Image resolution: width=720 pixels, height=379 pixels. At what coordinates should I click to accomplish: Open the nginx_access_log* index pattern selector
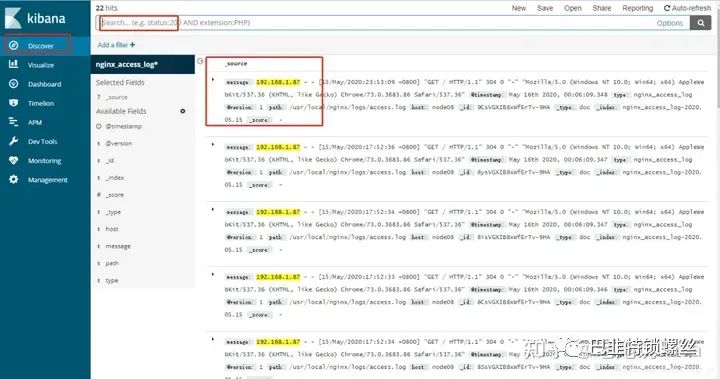[143, 64]
